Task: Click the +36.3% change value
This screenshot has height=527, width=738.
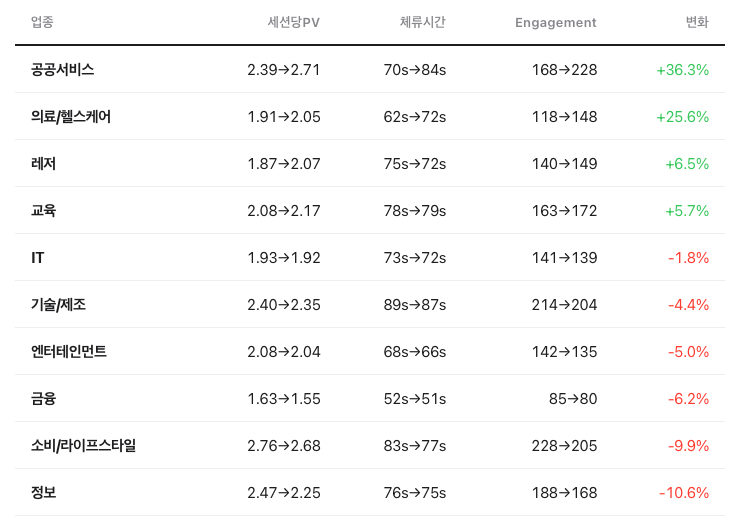Action: coord(682,70)
